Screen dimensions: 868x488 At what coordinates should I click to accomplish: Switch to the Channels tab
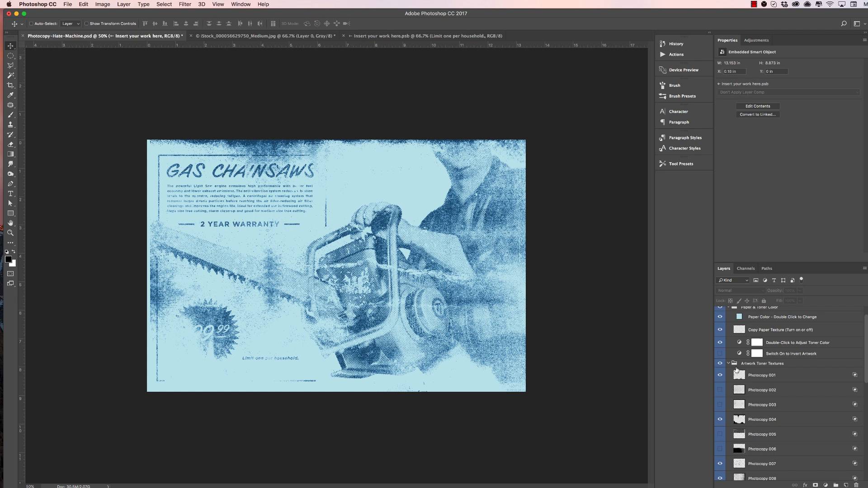[x=745, y=268]
